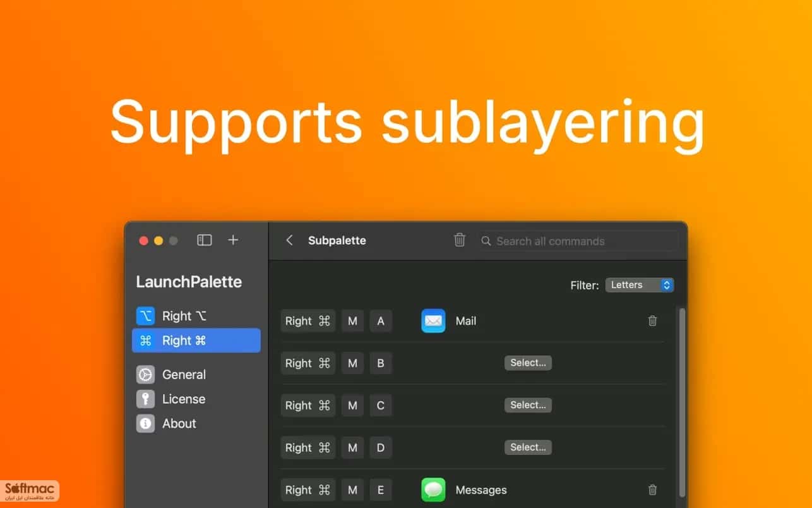Click the B key badge
This screenshot has width=812, height=508.
pyautogui.click(x=381, y=363)
